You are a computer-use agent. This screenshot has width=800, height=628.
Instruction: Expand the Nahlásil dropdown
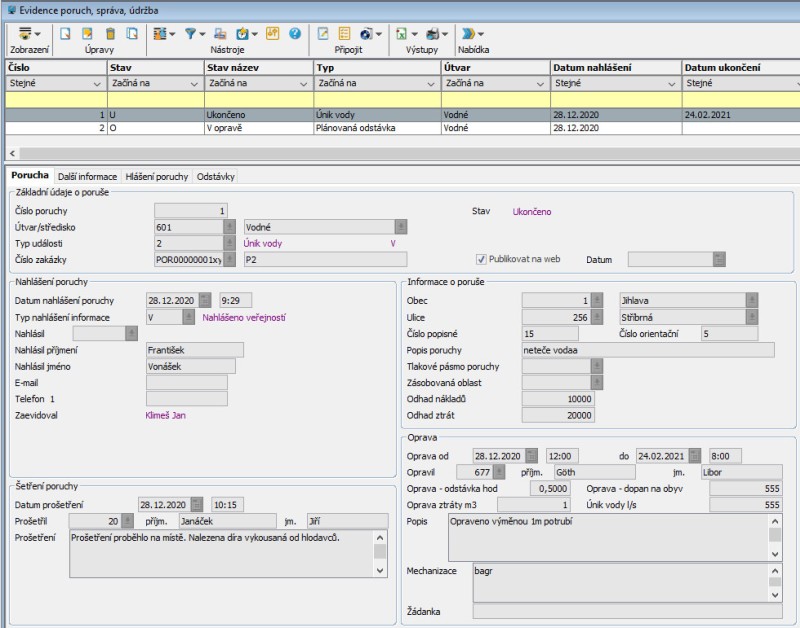131,333
